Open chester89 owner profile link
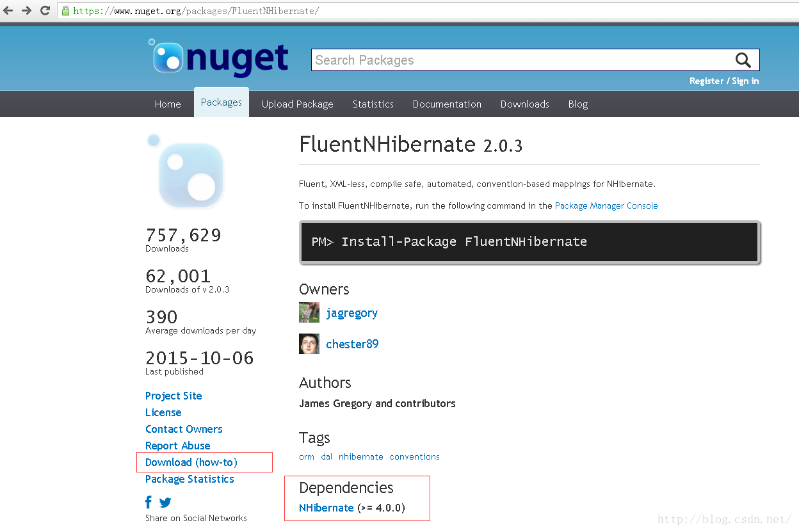Image resolution: width=799 pixels, height=532 pixels. coord(352,344)
